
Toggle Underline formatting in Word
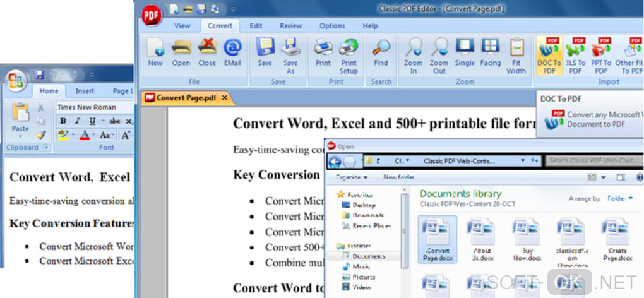(92, 121)
